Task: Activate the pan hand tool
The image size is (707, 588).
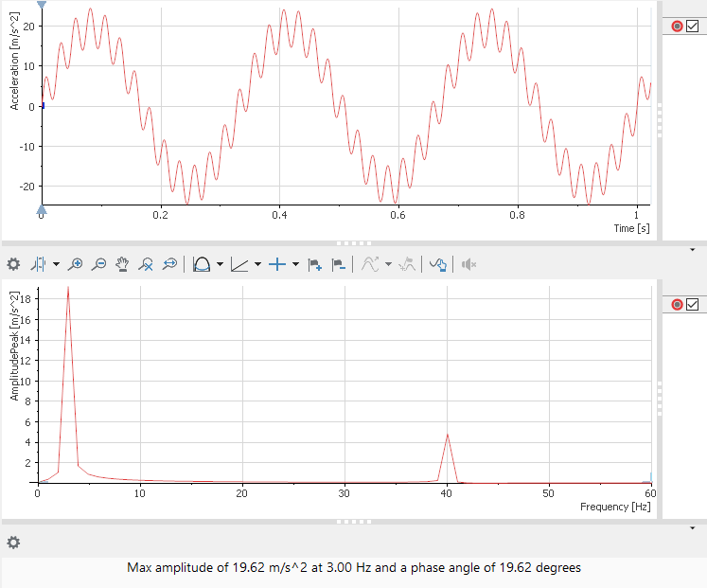Action: pos(122,264)
